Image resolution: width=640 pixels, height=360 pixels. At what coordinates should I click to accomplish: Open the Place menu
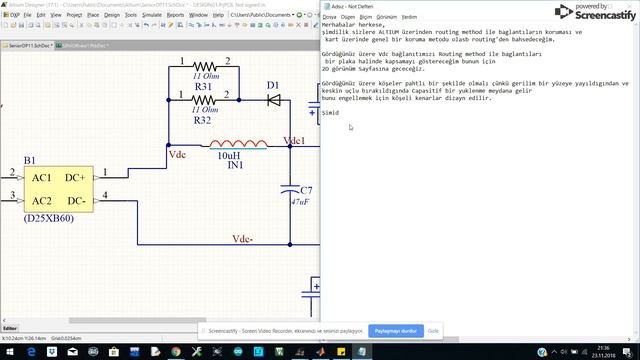click(x=93, y=15)
